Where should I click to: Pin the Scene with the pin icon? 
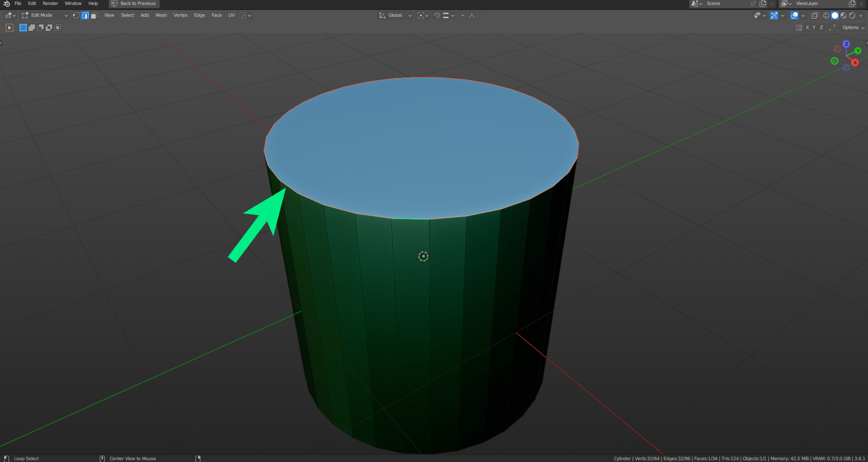pyautogui.click(x=753, y=4)
